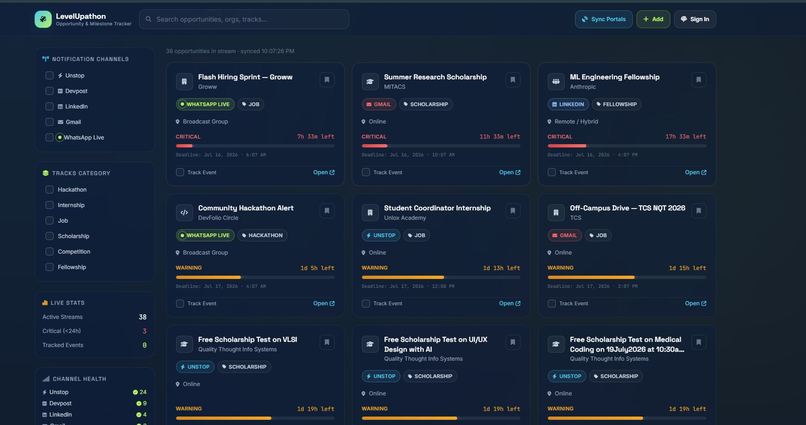Click the Sign In button
Image resolution: width=806 pixels, height=425 pixels.
[695, 19]
